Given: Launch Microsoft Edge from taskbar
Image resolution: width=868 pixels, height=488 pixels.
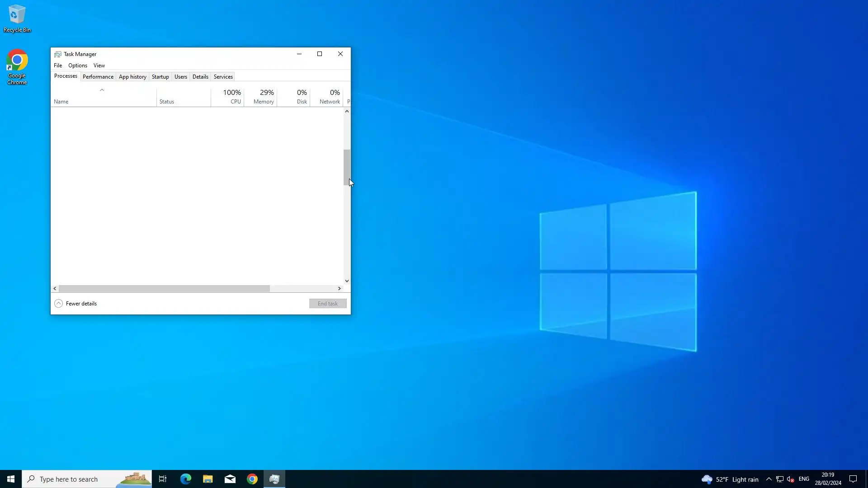Looking at the screenshot, I should 186,479.
